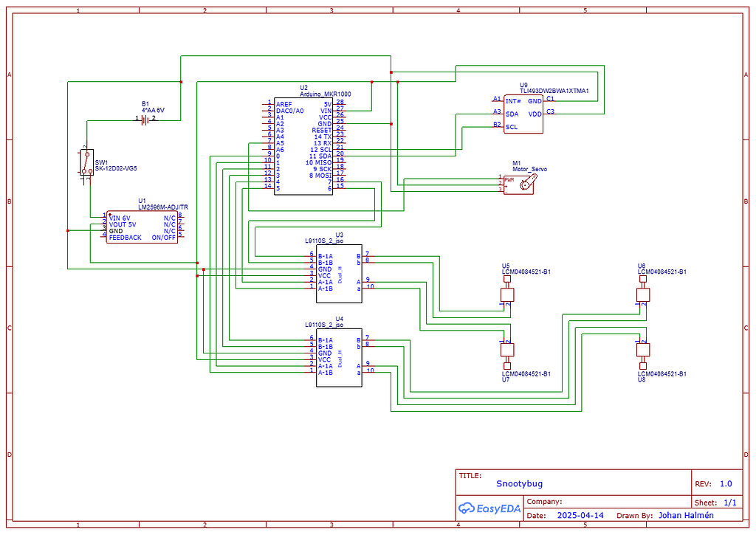Click the REV 1.0 value in the title block
The height and width of the screenshot is (535, 756).
tap(726, 483)
